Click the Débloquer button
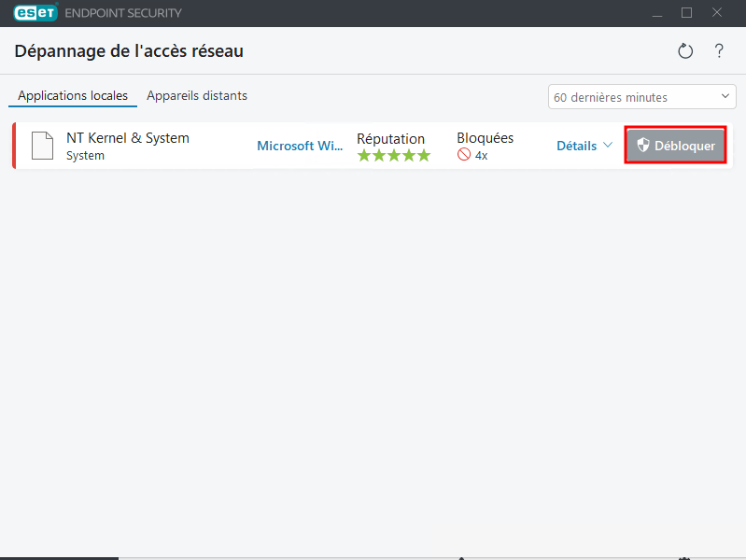 [x=676, y=146]
